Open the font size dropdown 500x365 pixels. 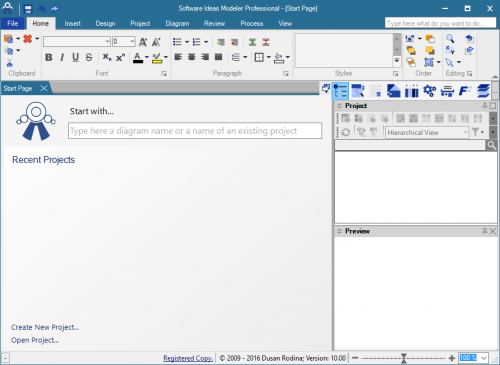pyautogui.click(x=132, y=42)
